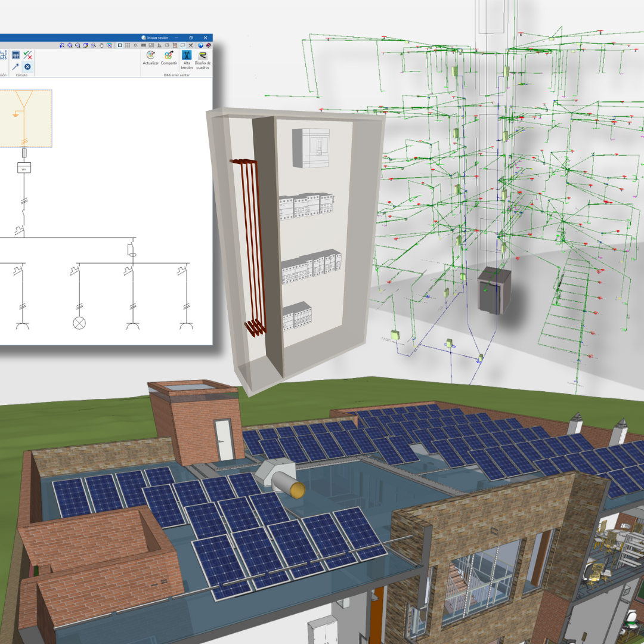Image resolution: width=644 pixels, height=644 pixels.
Task: Click the lamp symbol in the diagram
Action: pos(79,323)
